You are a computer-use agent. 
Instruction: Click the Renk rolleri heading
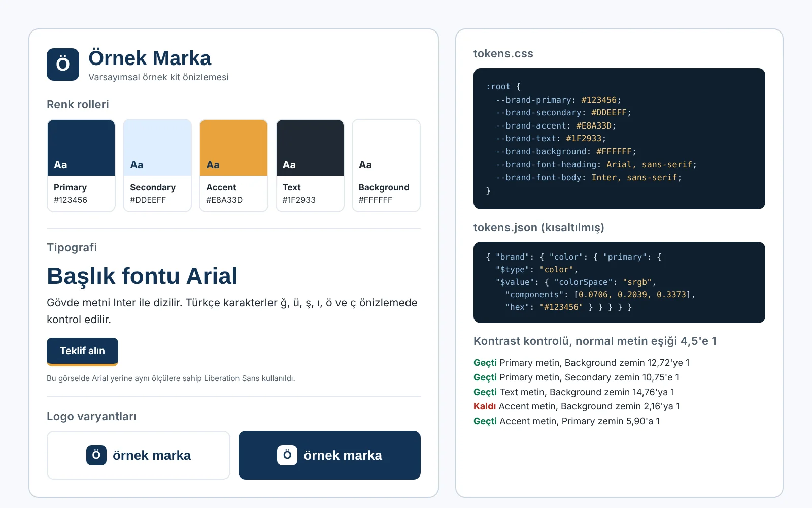click(x=78, y=104)
